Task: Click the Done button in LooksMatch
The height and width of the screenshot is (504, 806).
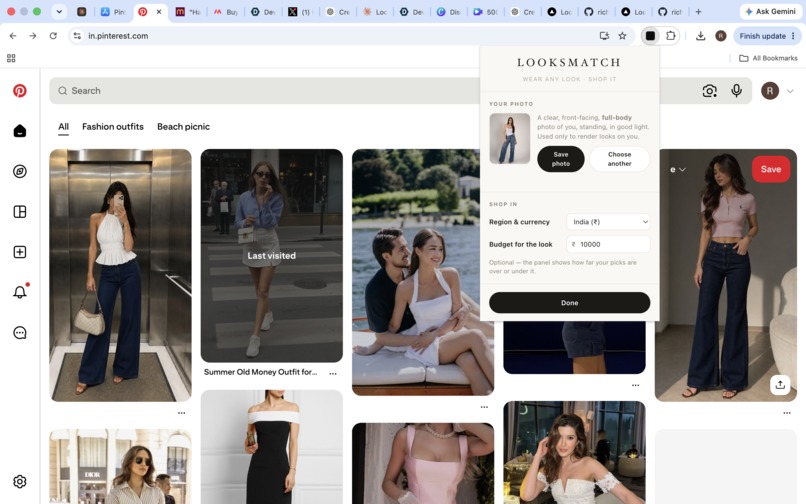Action: point(570,303)
